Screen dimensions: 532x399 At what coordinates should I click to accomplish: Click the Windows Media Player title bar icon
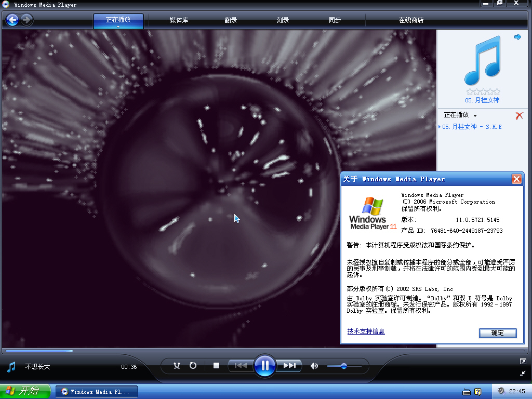click(x=6, y=4)
